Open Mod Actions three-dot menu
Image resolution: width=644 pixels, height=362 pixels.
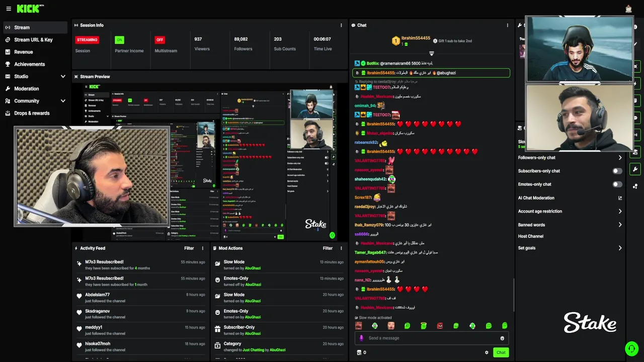(341, 248)
